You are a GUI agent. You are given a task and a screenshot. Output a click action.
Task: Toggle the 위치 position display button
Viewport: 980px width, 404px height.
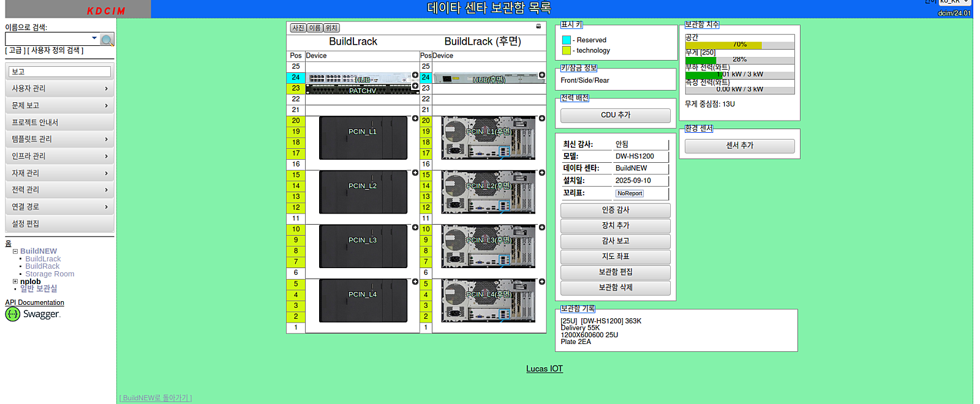click(x=331, y=28)
